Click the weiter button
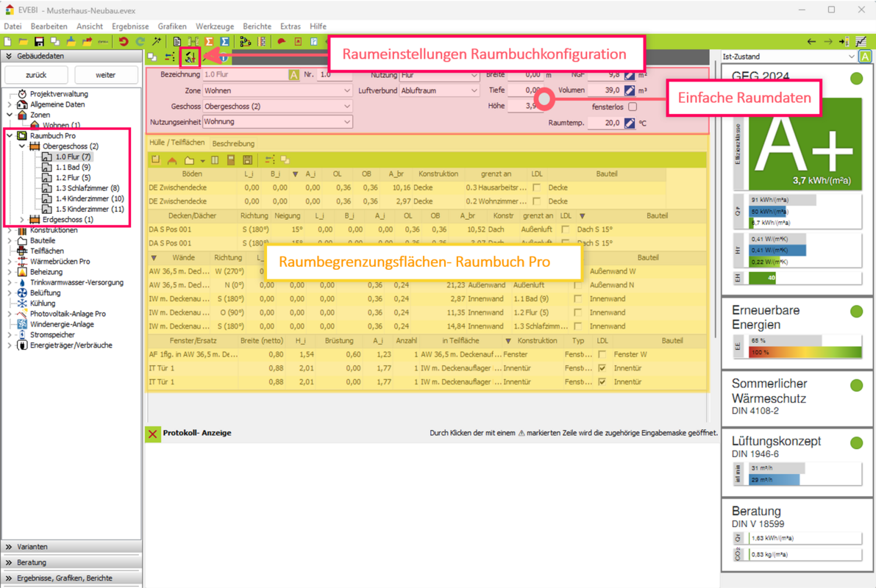The width and height of the screenshot is (876, 588). point(106,75)
